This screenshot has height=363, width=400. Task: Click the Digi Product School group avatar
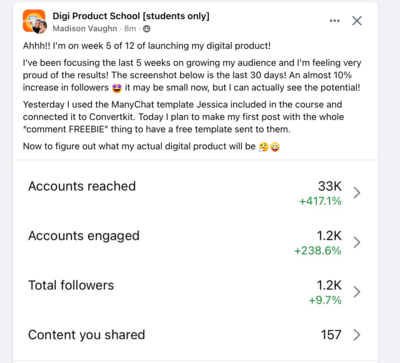tap(34, 21)
